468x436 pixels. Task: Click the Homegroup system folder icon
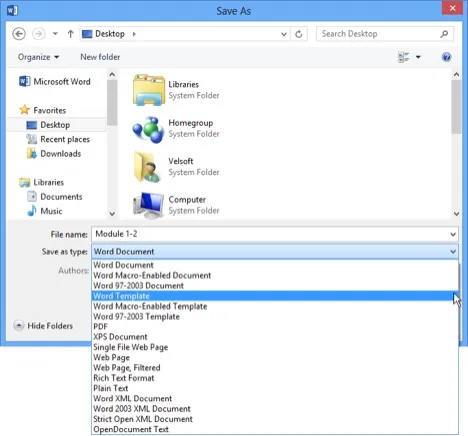click(148, 129)
